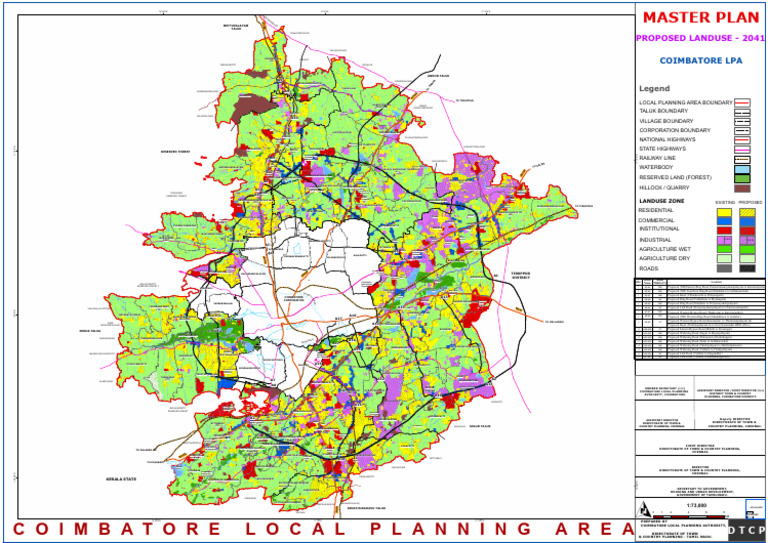
Task: Click the PROPOSED LANDUSE - 2041 subtitle
Action: pyautogui.click(x=700, y=38)
